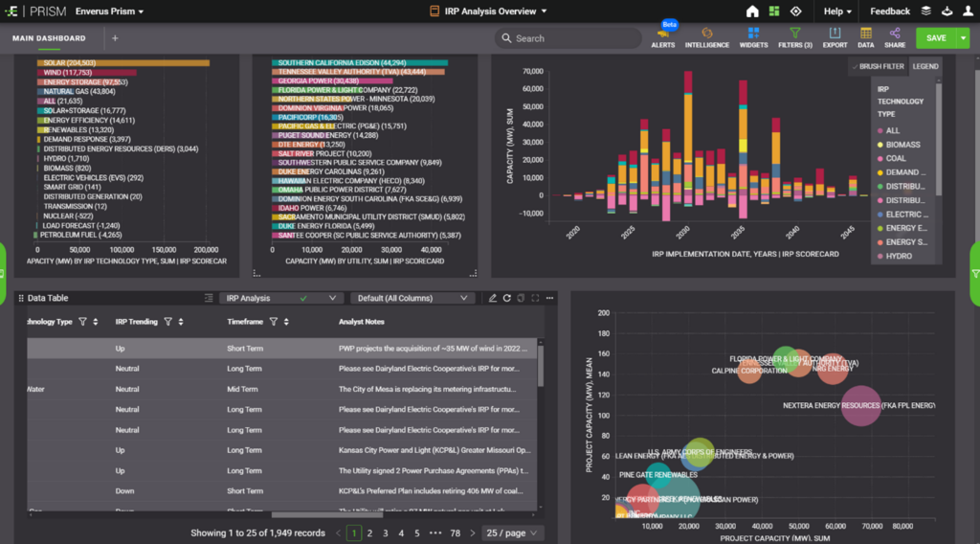
Task: Open the Alerts panel
Action: [662, 36]
